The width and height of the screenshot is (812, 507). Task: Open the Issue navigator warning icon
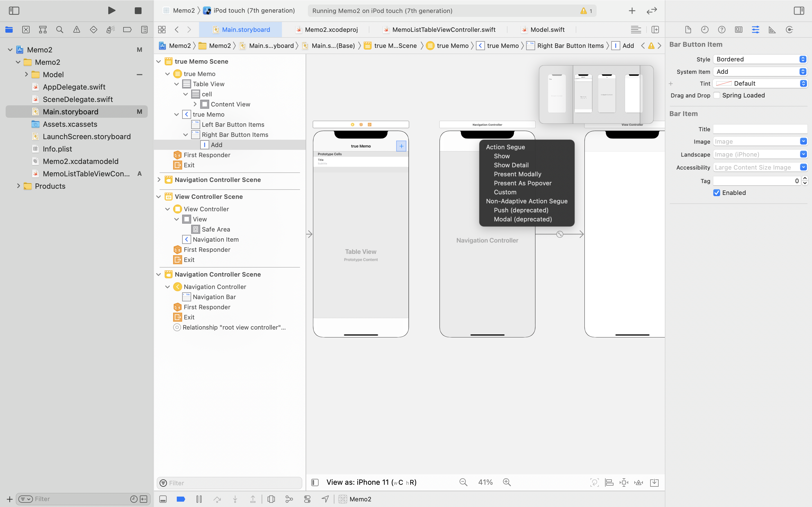[x=76, y=30]
